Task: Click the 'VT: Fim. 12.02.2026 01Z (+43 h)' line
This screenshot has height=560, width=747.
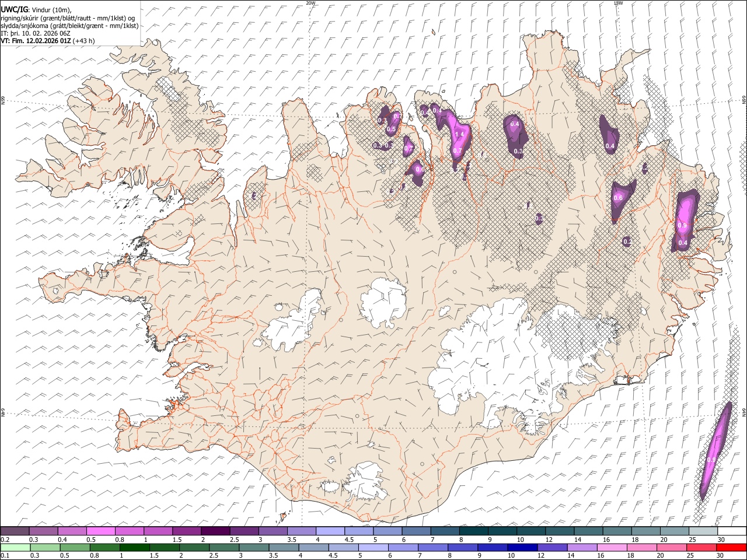Action: pyautogui.click(x=48, y=41)
